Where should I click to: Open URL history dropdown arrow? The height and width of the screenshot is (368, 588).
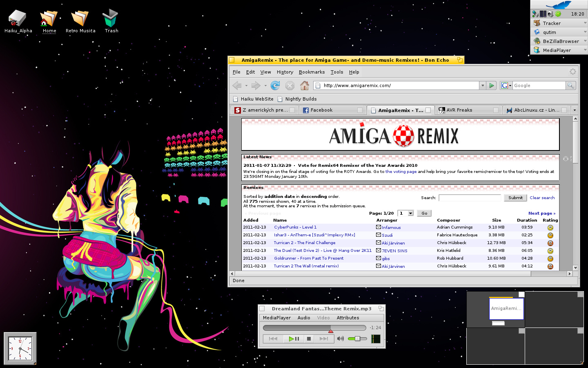click(x=483, y=85)
